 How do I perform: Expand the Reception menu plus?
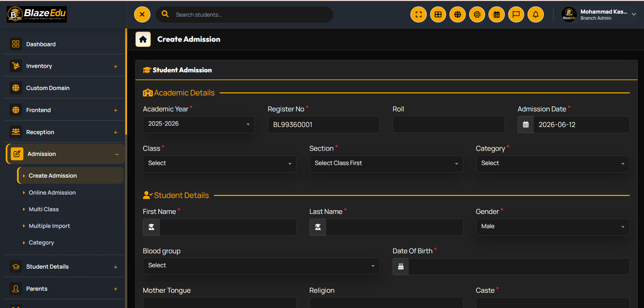(116, 132)
